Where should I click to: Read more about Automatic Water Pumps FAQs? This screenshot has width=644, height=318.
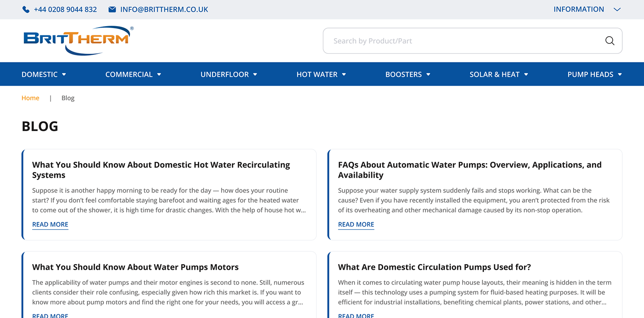(x=356, y=224)
